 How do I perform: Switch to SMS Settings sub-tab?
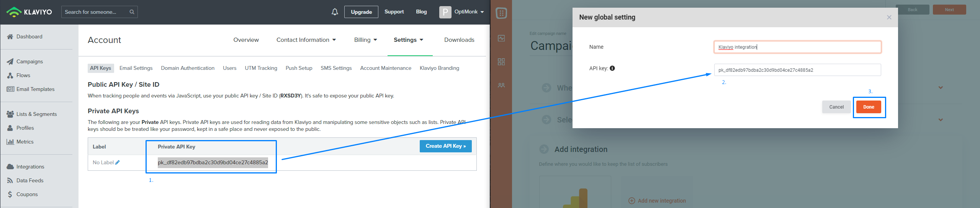pyautogui.click(x=336, y=68)
